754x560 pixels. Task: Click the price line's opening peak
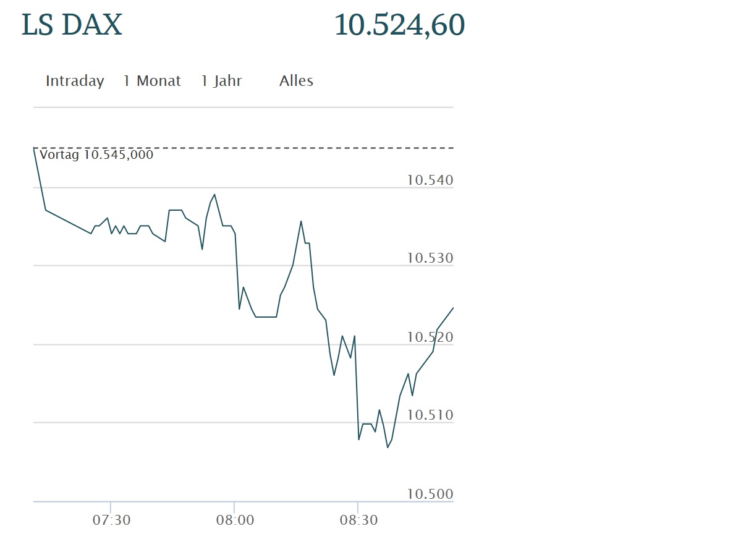pyautogui.click(x=34, y=148)
